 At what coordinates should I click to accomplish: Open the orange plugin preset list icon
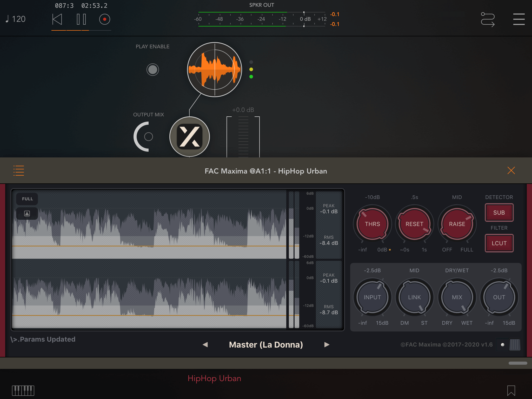(x=19, y=171)
